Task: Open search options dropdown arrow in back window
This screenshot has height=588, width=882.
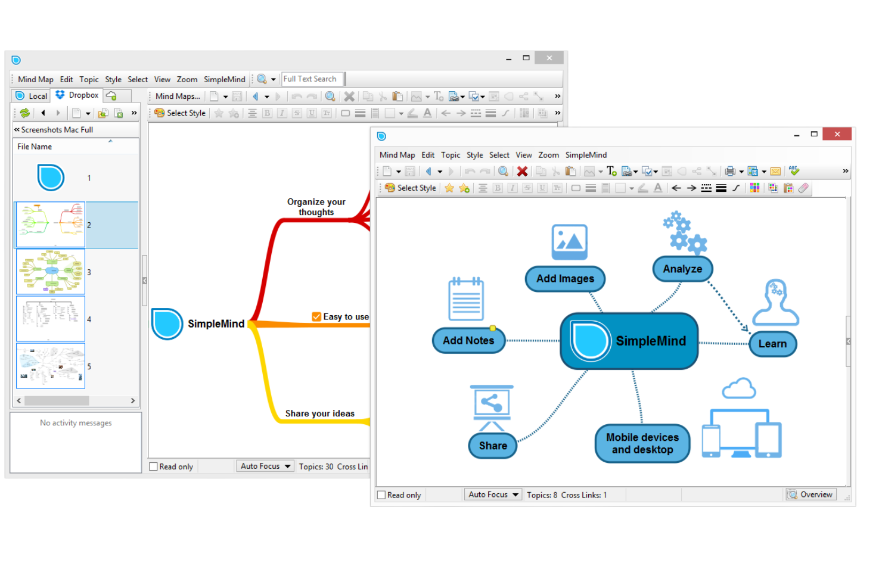Action: pos(274,79)
